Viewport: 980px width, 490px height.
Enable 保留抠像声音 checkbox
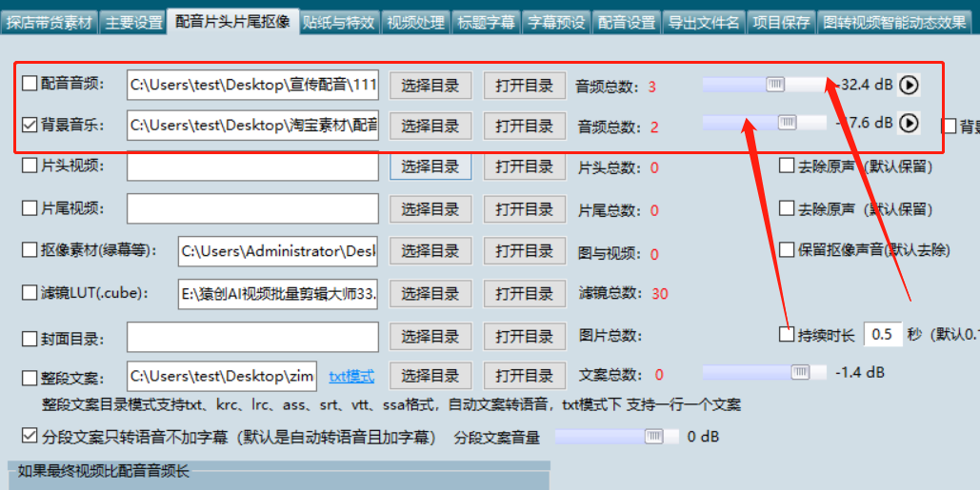pyautogui.click(x=787, y=250)
